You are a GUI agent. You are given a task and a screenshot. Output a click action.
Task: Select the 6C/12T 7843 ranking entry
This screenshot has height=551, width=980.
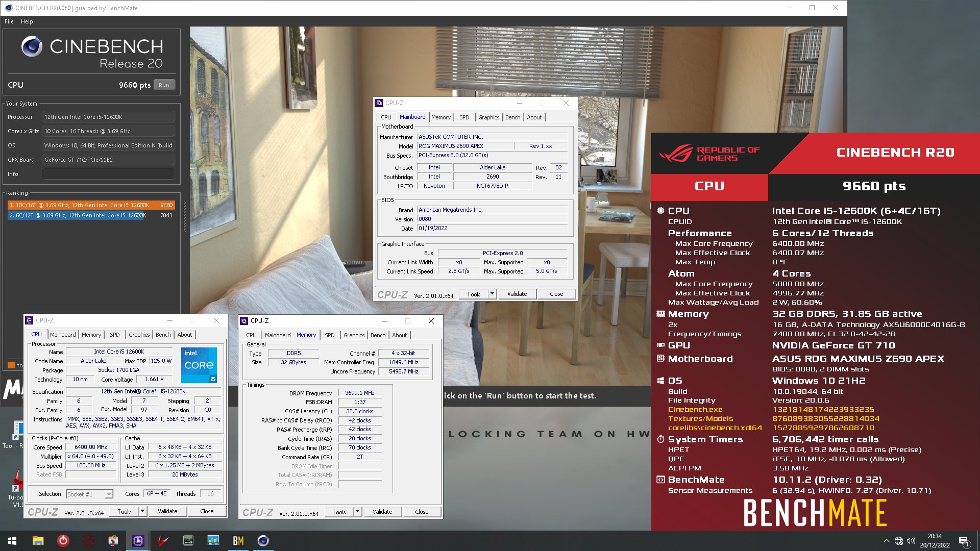(91, 215)
